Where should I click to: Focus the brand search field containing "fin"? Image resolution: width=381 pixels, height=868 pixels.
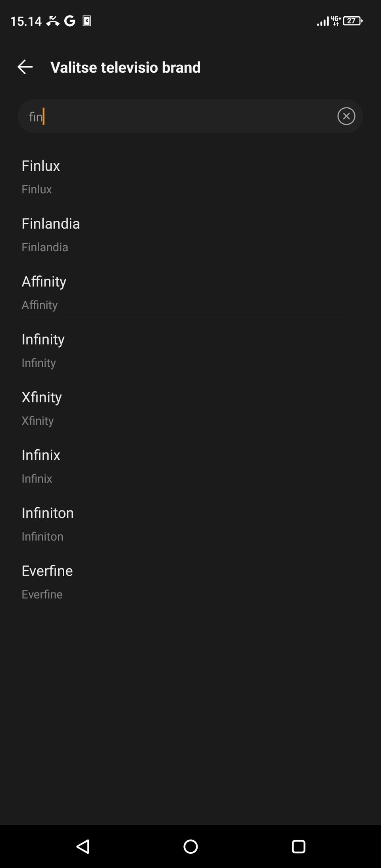(179, 116)
